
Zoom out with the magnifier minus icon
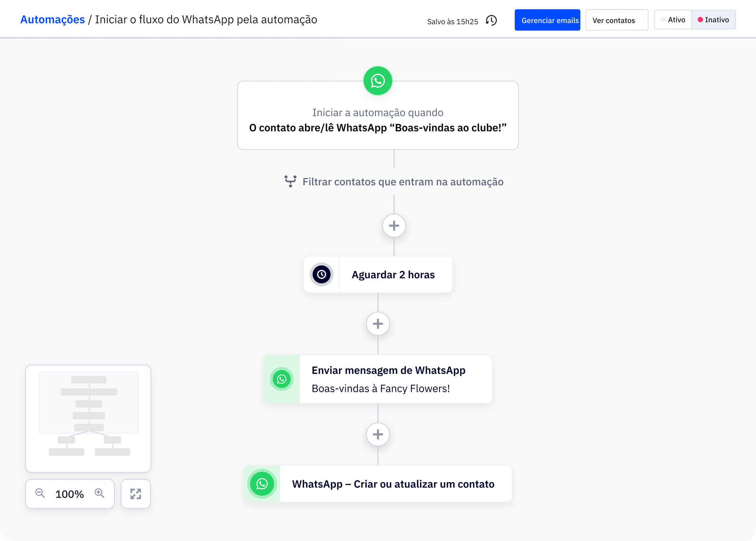[x=40, y=493]
